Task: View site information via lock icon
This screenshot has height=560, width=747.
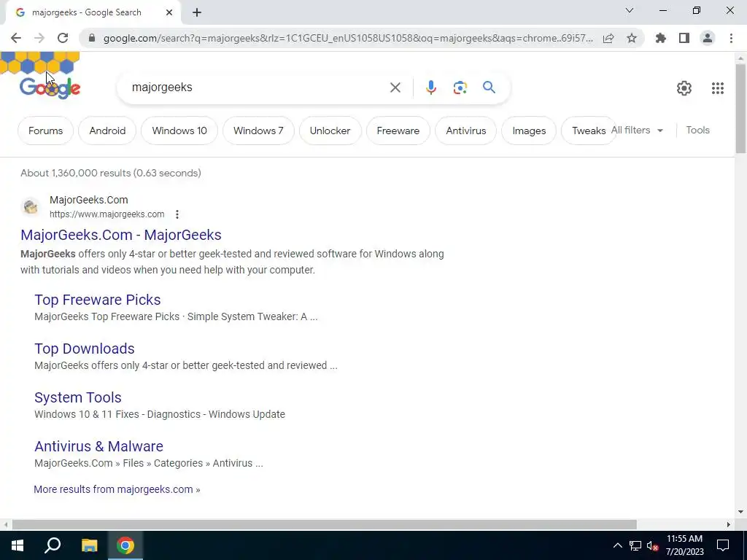Action: 92,38
